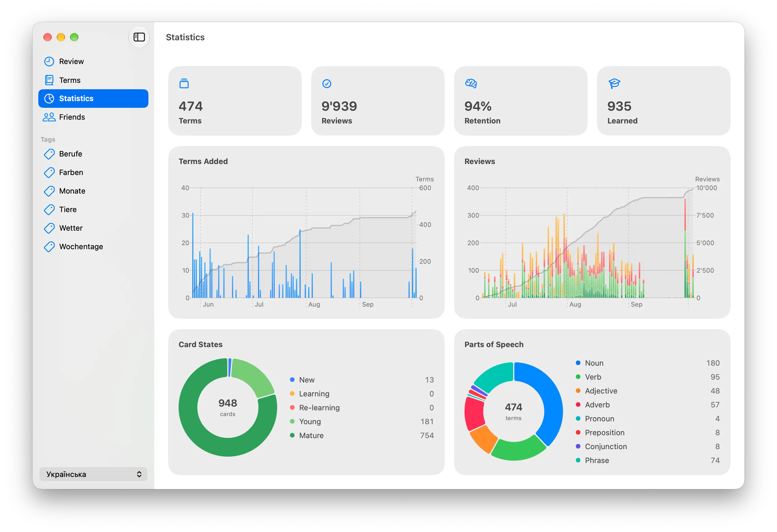This screenshot has height=532, width=777.
Task: Click the Preposition legend entry
Action: click(647, 433)
